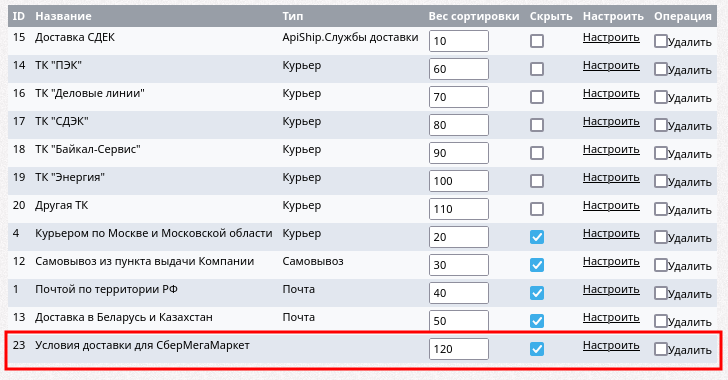Open Настроить link for Самовывоз из пункта выдачи
The image size is (728, 380).
pyautogui.click(x=611, y=262)
